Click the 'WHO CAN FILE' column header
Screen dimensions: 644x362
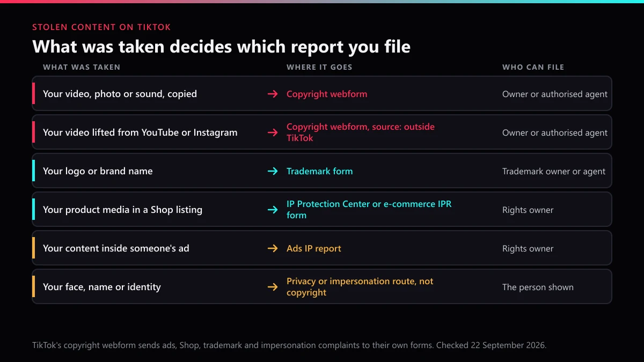[533, 67]
